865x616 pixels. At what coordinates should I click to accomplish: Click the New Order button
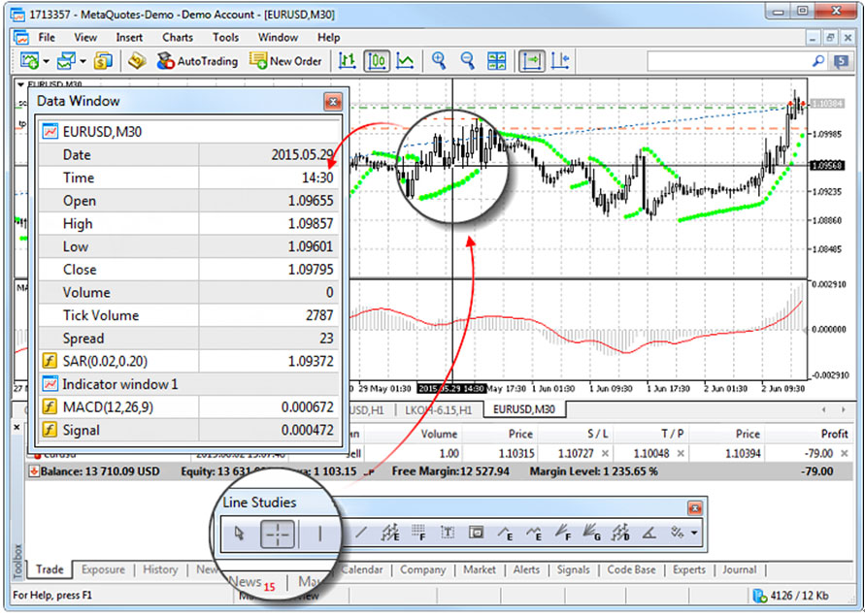click(x=285, y=61)
